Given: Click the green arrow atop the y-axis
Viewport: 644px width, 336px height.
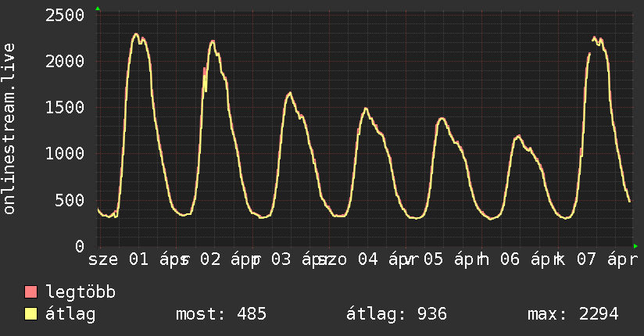Looking at the screenshot, I should tap(98, 9).
